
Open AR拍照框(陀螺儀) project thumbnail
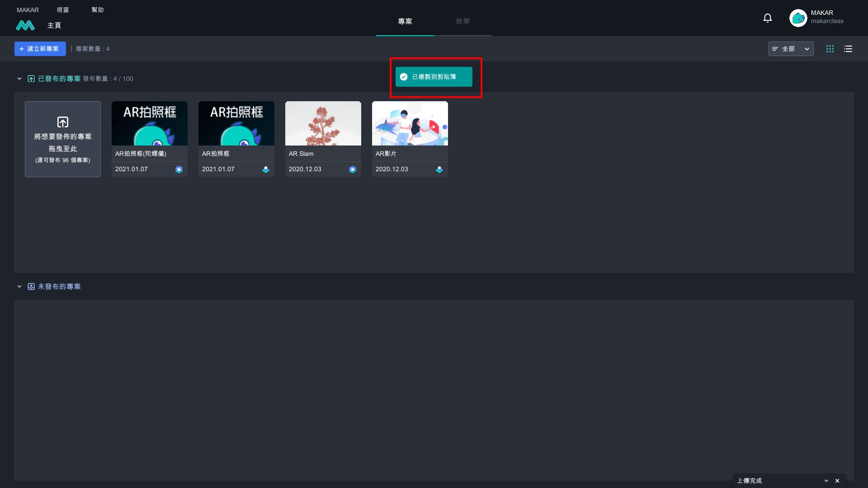(x=150, y=123)
